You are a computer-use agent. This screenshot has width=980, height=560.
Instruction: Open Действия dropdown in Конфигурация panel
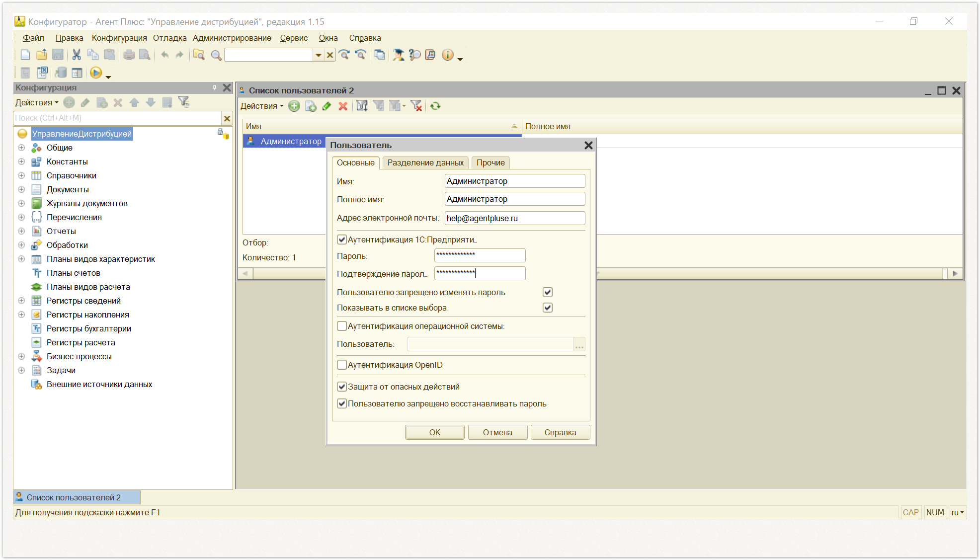tap(37, 102)
